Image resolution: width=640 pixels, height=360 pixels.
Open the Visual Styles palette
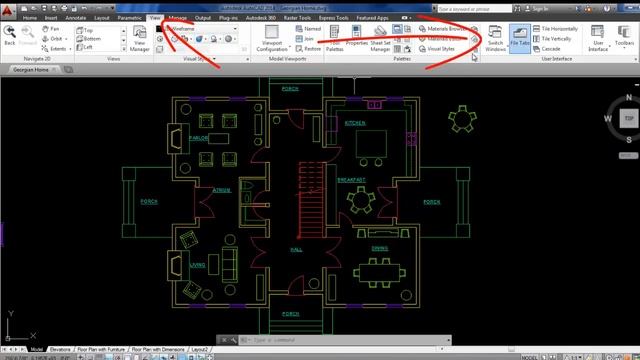[437, 49]
